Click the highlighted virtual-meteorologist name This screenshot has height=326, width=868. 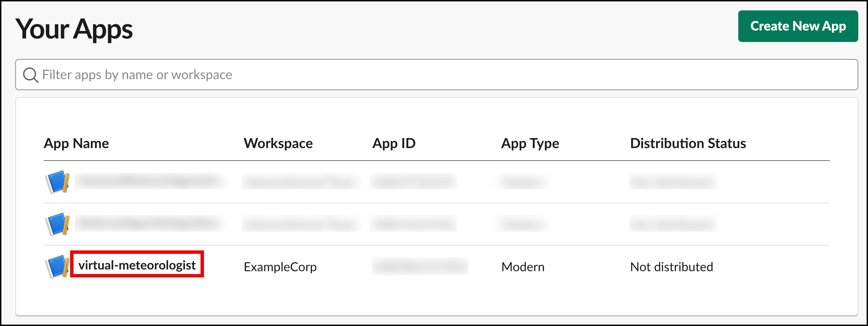[x=137, y=265]
